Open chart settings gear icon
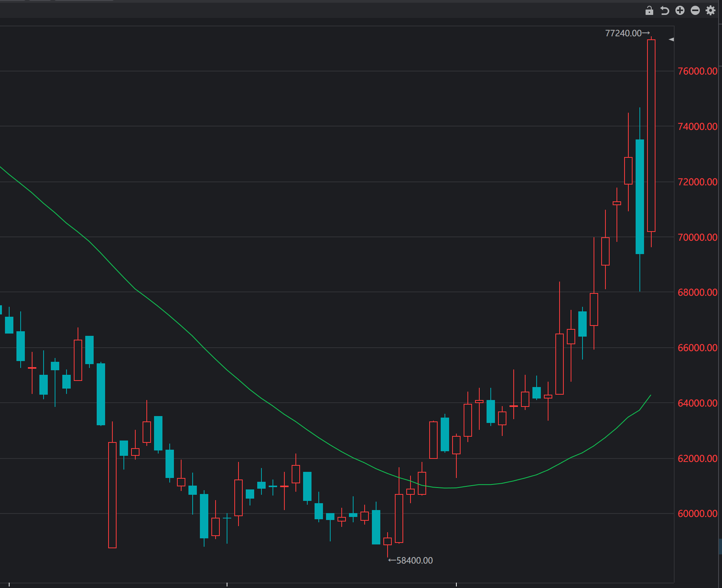The width and height of the screenshot is (722, 588). coord(711,10)
